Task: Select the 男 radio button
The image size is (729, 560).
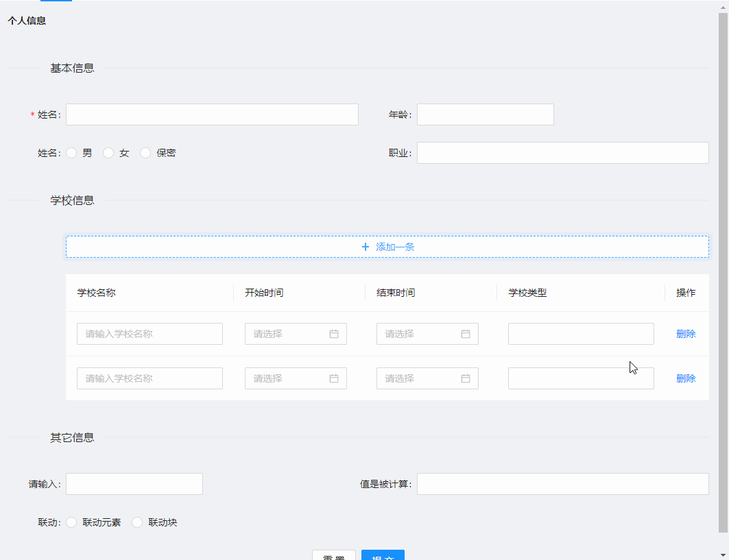Action: coord(71,153)
